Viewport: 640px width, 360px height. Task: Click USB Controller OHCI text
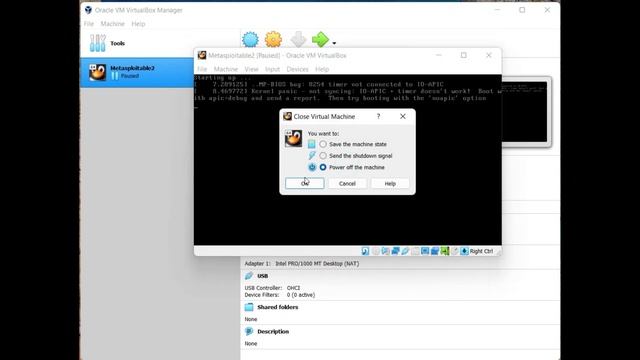click(x=272, y=288)
